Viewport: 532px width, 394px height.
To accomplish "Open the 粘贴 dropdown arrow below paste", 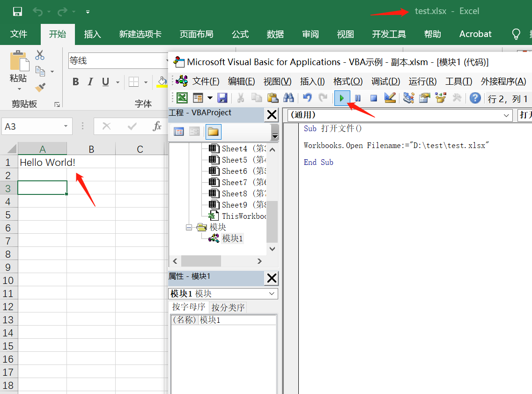I will click(x=19, y=89).
